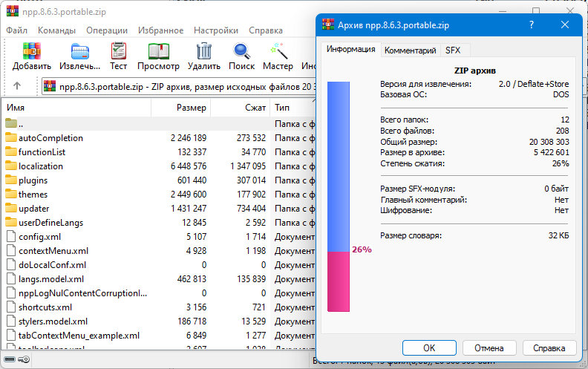Close the archive info dialog
The image size is (588, 369).
[x=565, y=25]
